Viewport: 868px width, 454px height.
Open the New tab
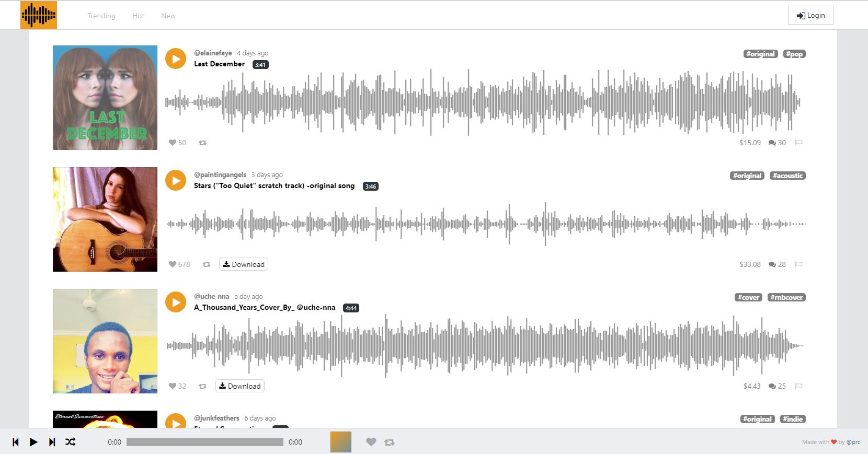[168, 16]
